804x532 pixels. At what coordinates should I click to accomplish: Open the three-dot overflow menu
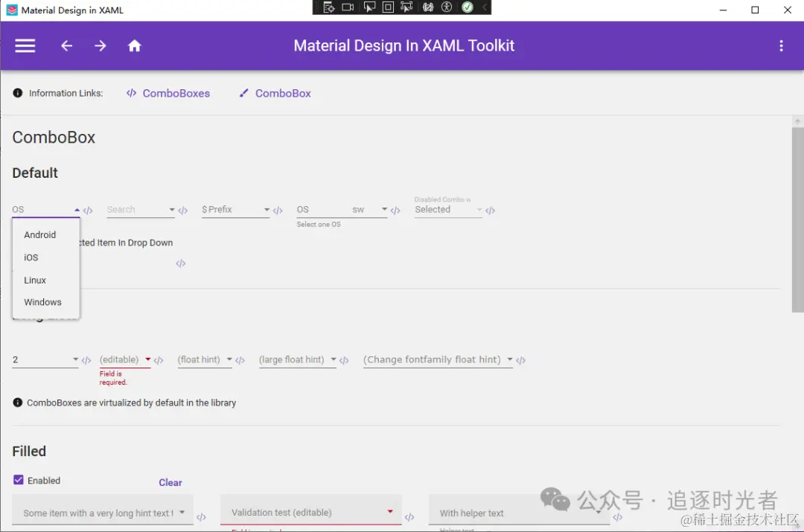781,45
